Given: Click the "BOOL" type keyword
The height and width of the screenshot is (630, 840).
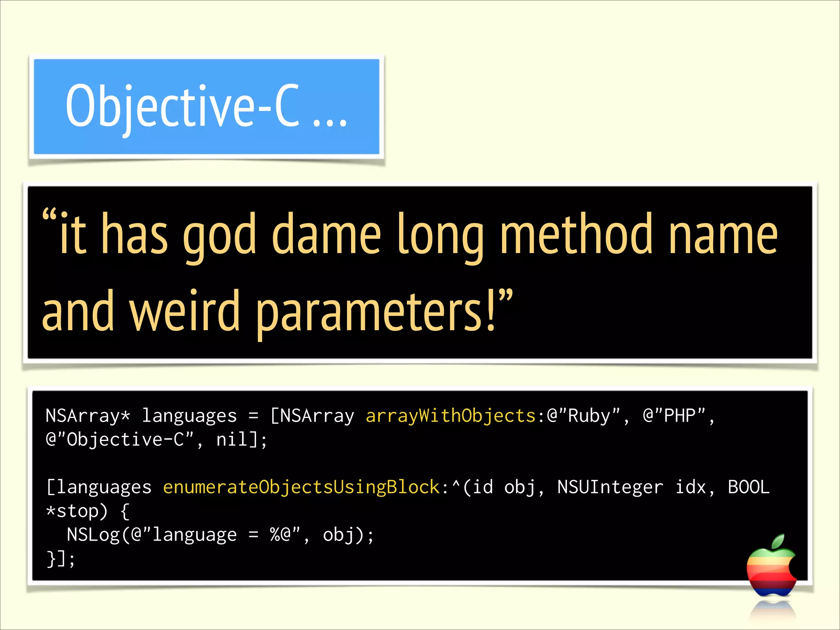Looking at the screenshot, I should (x=749, y=487).
